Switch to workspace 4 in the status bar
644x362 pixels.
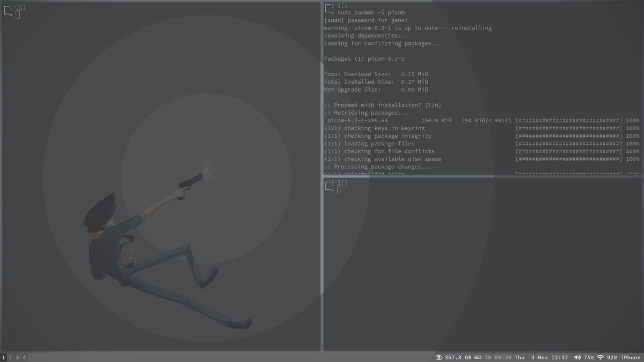tap(24, 357)
